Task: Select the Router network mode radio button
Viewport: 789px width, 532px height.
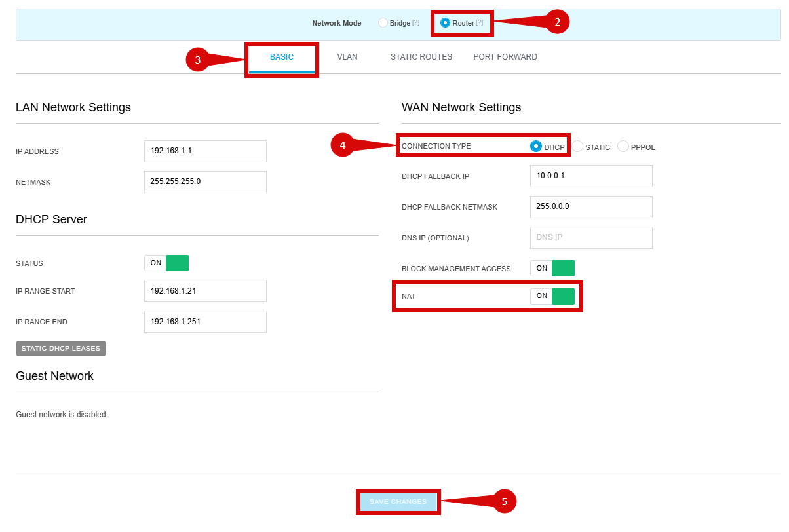Action: click(446, 23)
